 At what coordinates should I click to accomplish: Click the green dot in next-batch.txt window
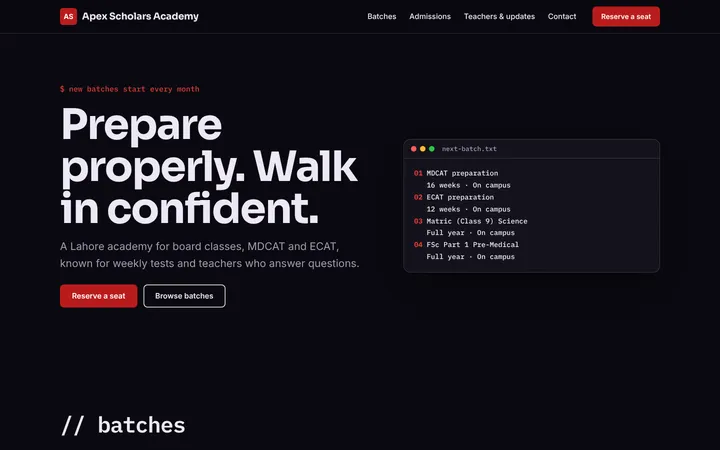coord(432,149)
